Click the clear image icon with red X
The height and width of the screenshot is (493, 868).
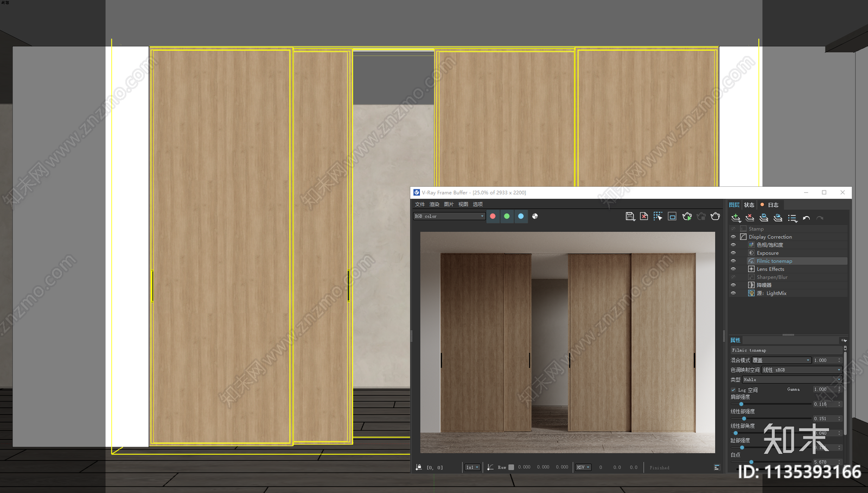(x=644, y=216)
